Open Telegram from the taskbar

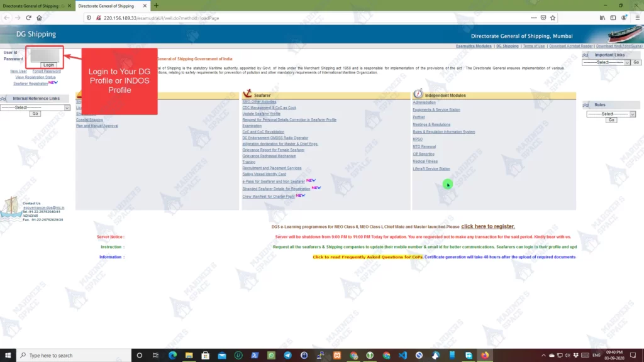pyautogui.click(x=287, y=356)
